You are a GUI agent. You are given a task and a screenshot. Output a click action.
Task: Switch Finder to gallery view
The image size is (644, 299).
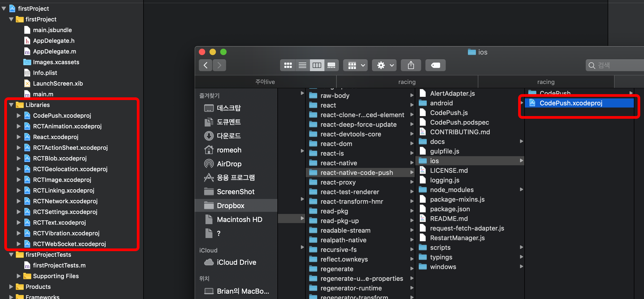click(x=331, y=65)
